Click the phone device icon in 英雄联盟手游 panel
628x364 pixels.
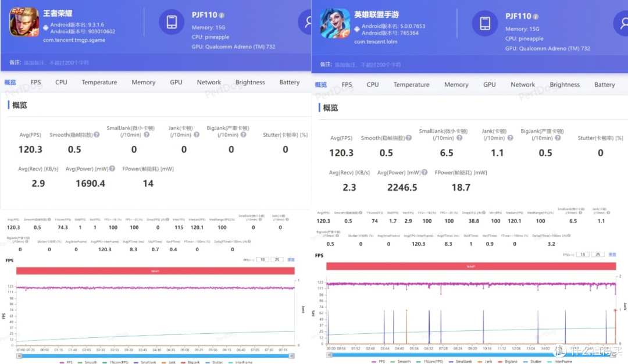(484, 23)
